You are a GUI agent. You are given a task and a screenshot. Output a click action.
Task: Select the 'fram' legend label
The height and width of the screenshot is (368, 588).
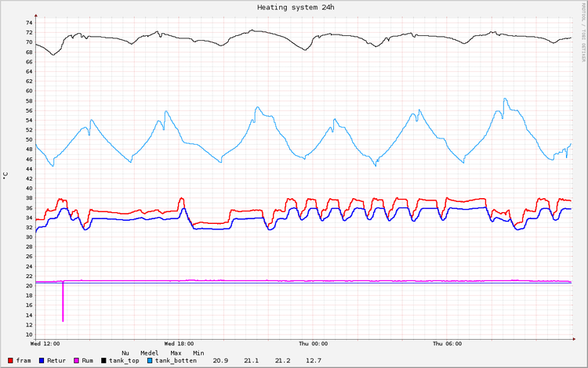[x=25, y=360]
